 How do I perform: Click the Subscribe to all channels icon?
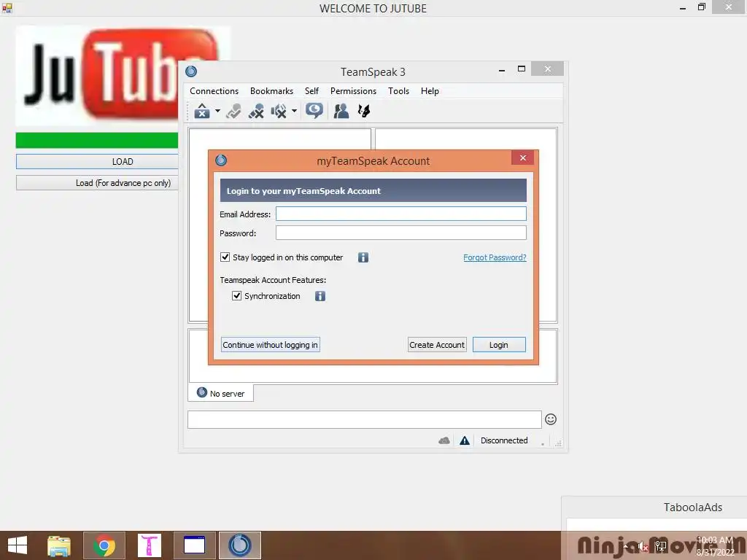(233, 111)
